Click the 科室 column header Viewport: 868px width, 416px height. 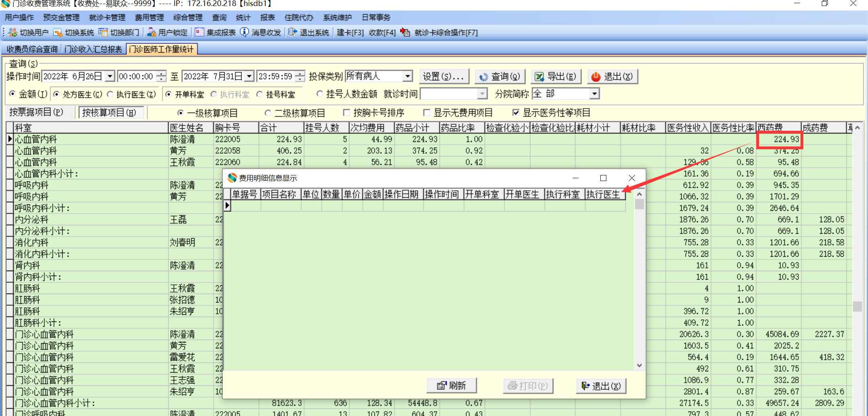coord(91,128)
